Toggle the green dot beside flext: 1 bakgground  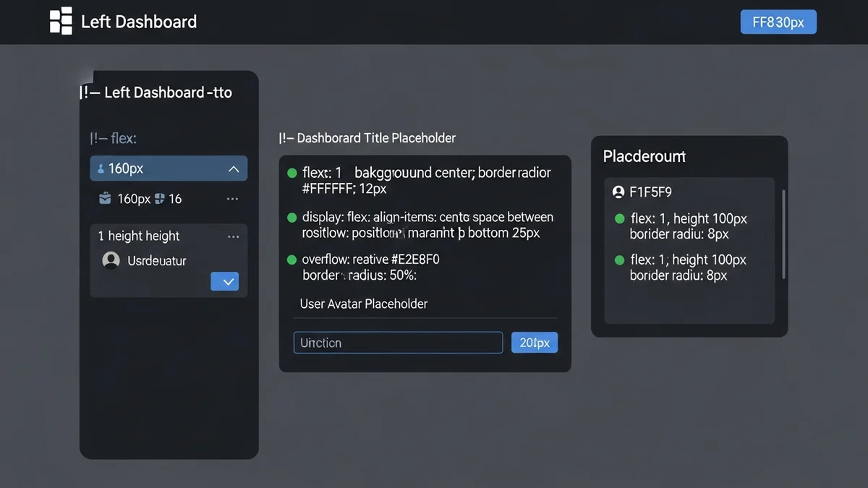292,173
